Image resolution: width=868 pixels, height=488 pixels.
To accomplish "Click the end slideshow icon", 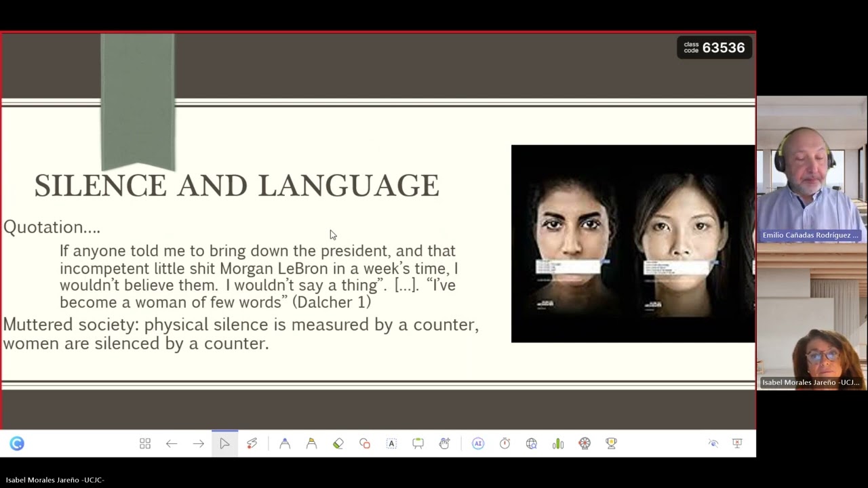I will pos(737,443).
